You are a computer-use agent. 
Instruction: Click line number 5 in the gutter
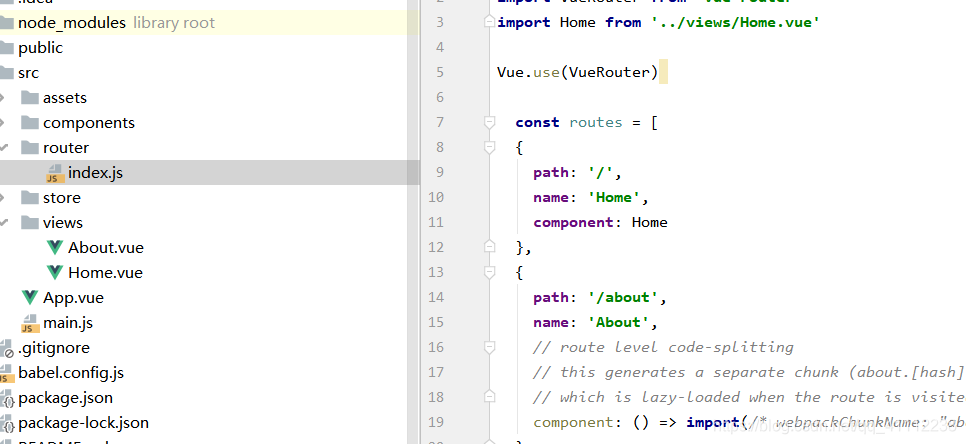pyautogui.click(x=439, y=72)
